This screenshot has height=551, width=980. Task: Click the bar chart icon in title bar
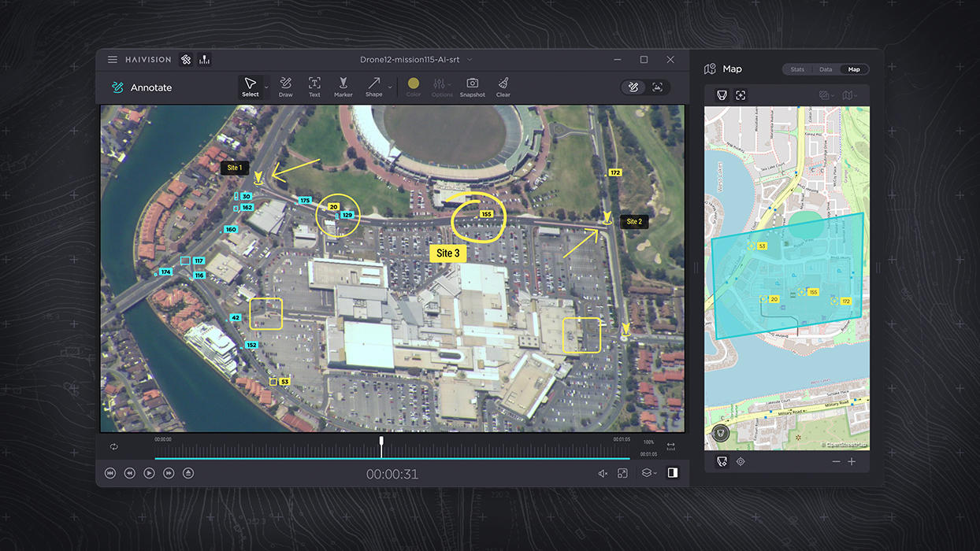pyautogui.click(x=204, y=60)
